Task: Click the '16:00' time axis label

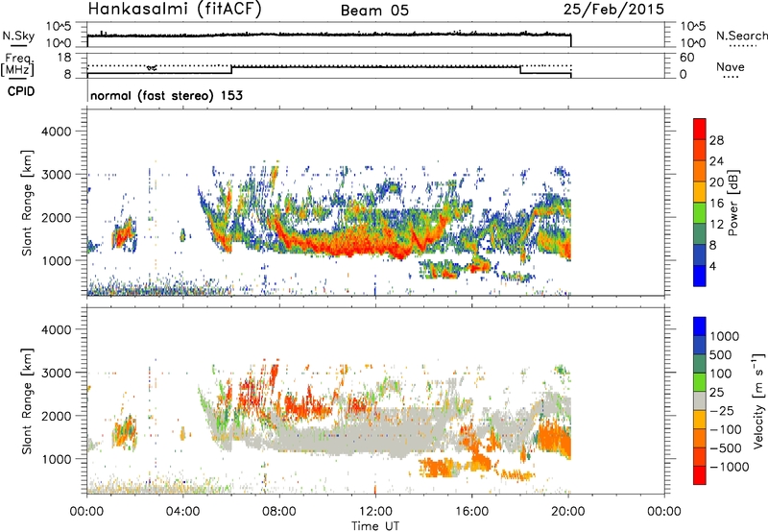Action: [x=471, y=511]
